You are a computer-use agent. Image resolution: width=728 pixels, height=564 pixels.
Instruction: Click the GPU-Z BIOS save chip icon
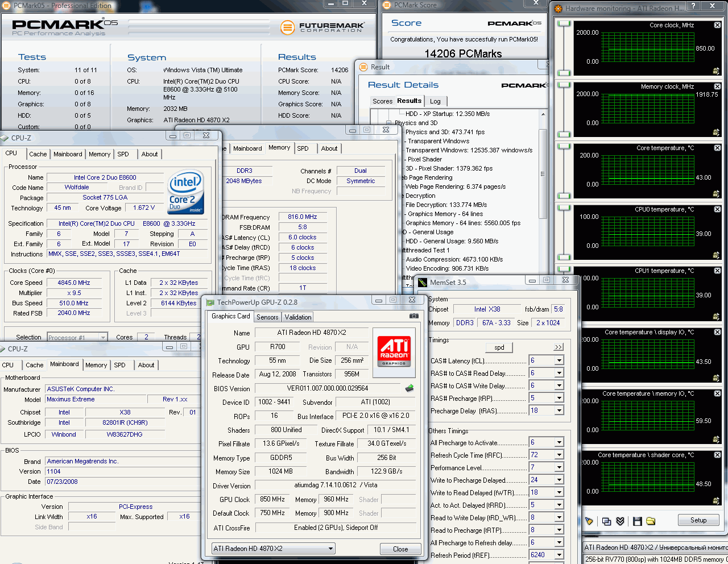pyautogui.click(x=409, y=388)
